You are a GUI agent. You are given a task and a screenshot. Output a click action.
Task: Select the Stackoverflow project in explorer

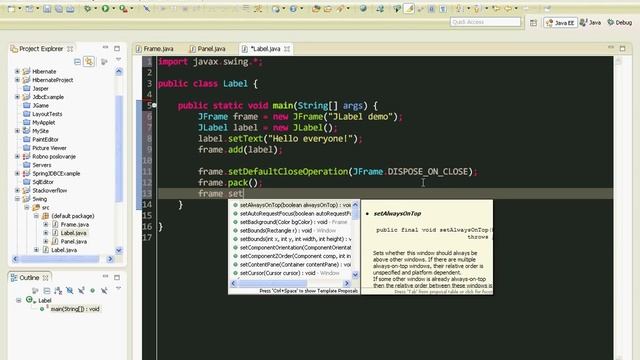pyautogui.click(x=49, y=190)
